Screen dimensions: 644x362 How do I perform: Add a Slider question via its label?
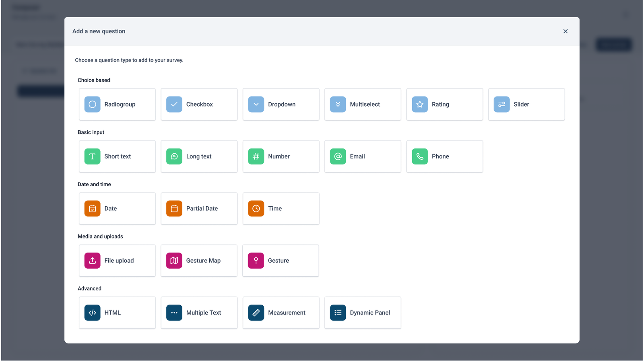pyautogui.click(x=521, y=104)
